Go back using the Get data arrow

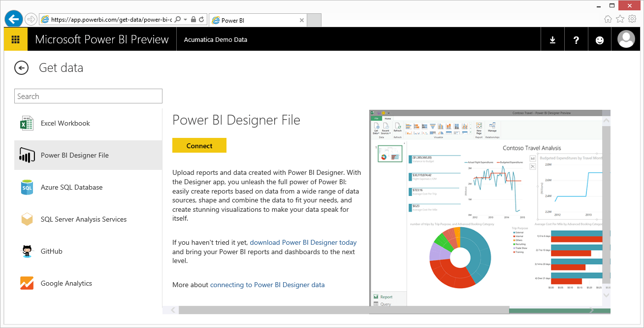tap(22, 68)
